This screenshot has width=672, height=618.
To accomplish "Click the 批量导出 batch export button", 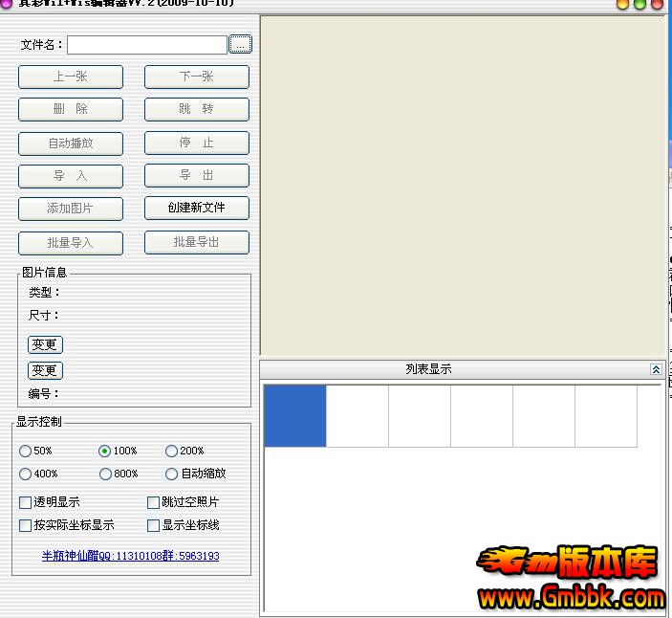I will (197, 242).
